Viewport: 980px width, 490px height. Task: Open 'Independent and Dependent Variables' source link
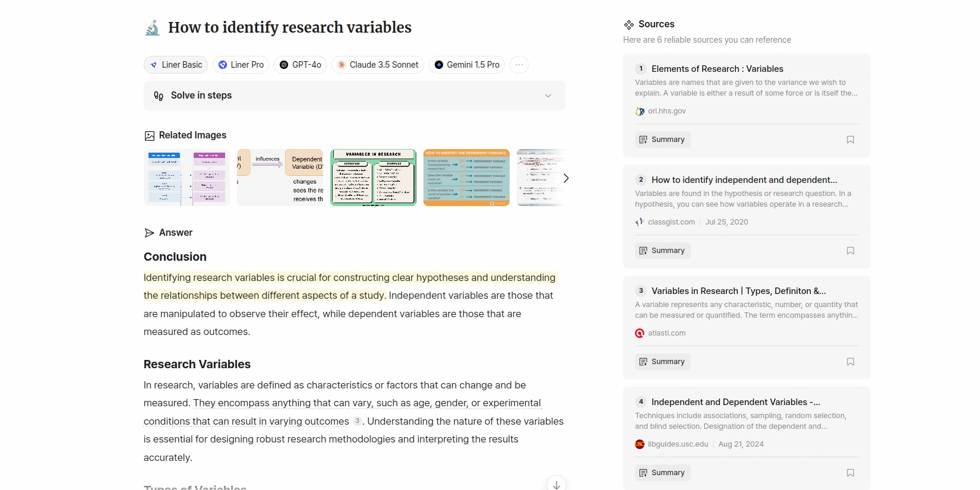[x=735, y=402]
